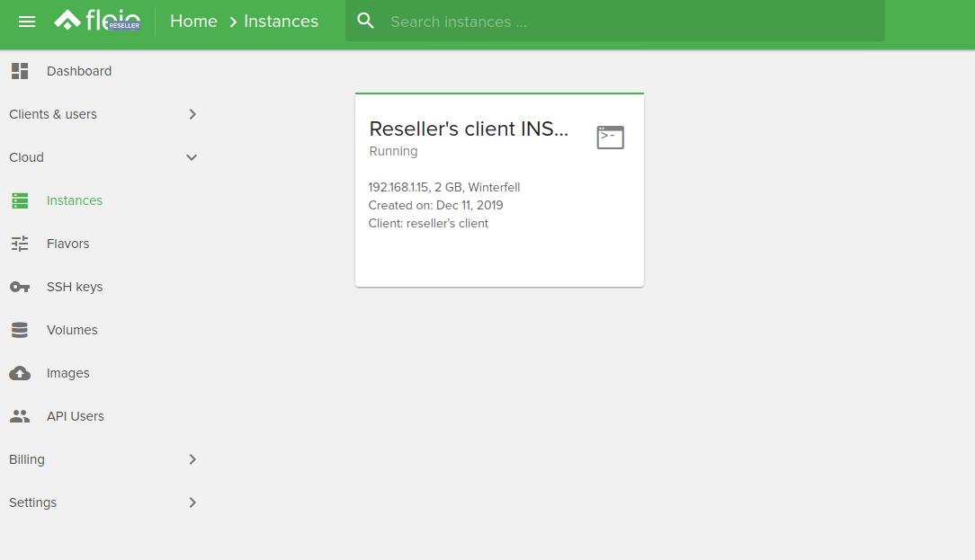Open the instance console icon
975x560 pixels.
[610, 138]
